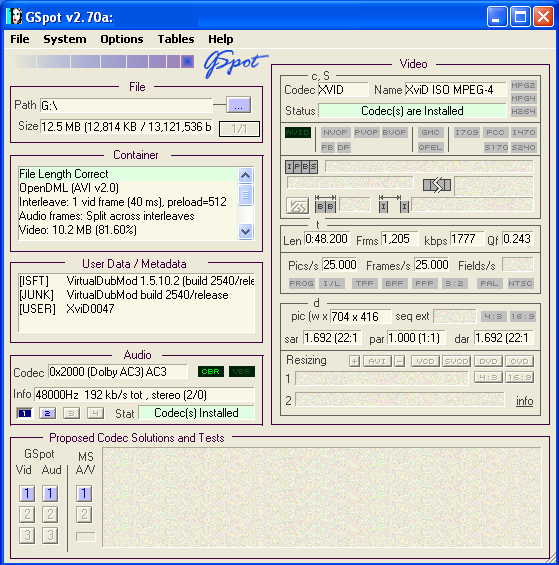Click 'File Length Correct' in Container list
559x565 pixels.
(63, 174)
